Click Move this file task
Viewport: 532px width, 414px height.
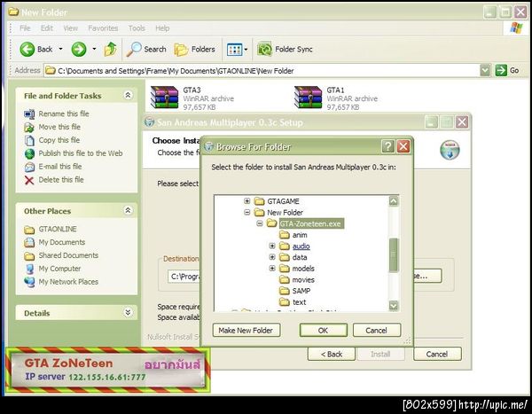click(x=59, y=127)
